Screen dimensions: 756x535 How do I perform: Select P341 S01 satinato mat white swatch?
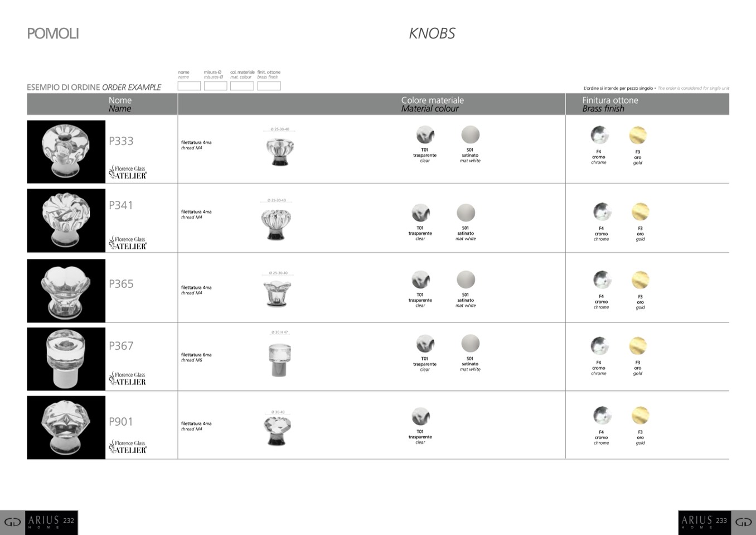pos(466,213)
